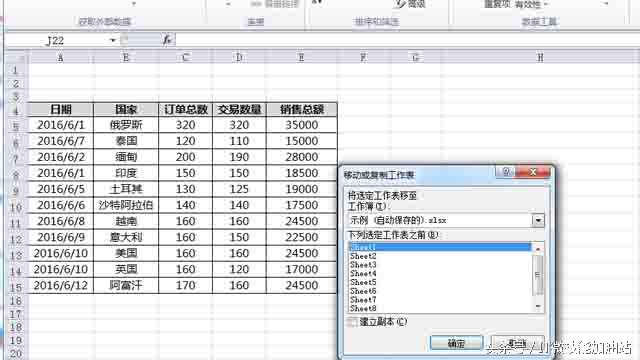Screen dimensions: 640x360
Task: Select column B header
Action: point(126,58)
